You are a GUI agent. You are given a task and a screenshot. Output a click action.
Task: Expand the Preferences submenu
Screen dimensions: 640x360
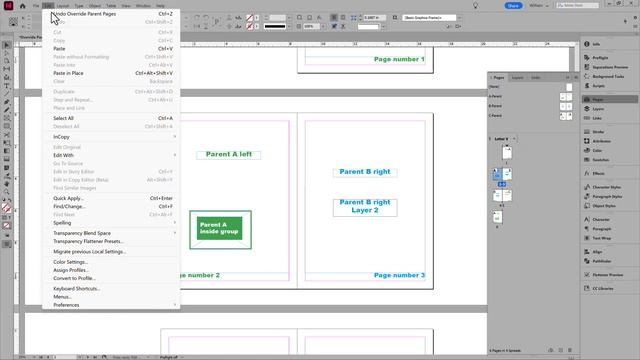click(x=111, y=305)
